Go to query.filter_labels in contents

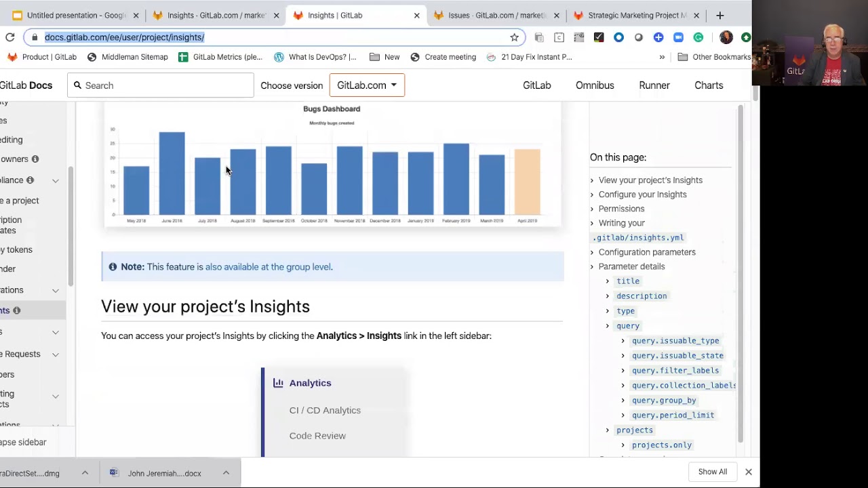pyautogui.click(x=675, y=371)
